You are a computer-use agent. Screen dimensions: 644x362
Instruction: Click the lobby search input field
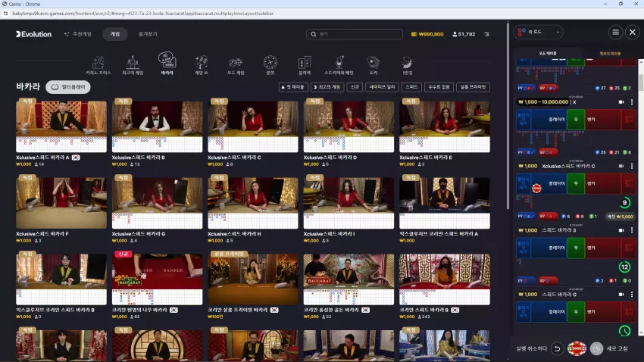coord(355,34)
